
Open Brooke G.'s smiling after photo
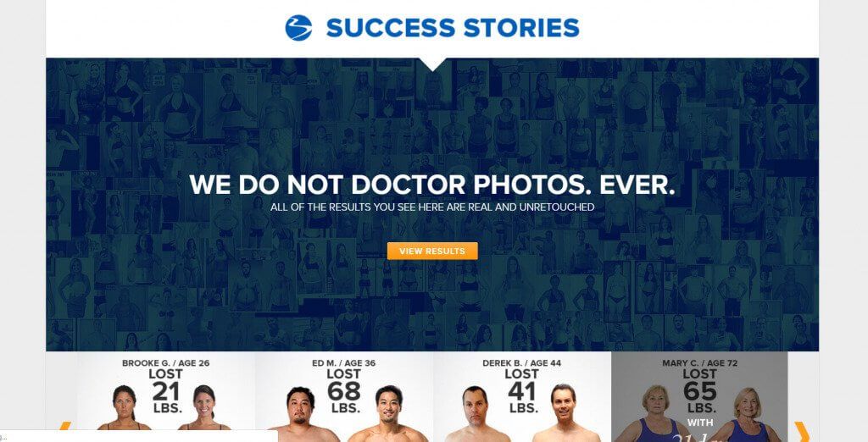click(x=203, y=408)
